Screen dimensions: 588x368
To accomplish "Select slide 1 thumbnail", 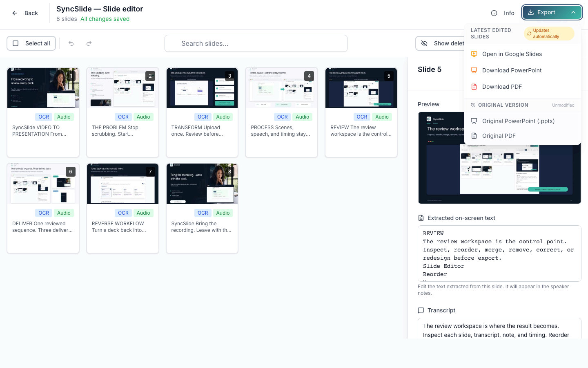I will click(43, 88).
